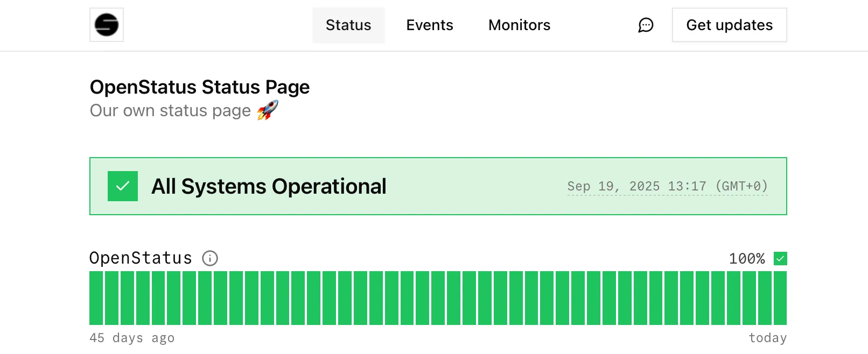Click the 100% uptime value
868x354 pixels.
pos(746,259)
